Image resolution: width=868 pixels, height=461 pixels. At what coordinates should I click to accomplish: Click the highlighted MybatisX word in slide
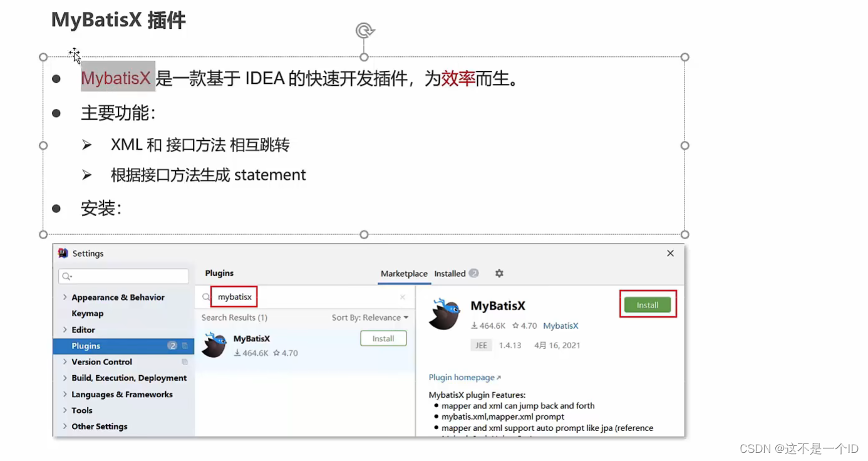tap(116, 78)
